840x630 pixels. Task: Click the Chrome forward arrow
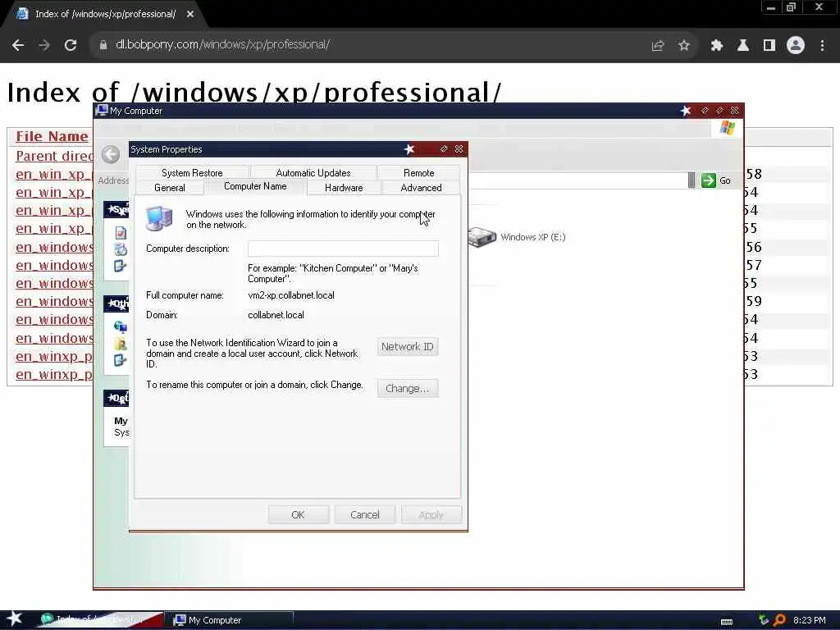[44, 45]
